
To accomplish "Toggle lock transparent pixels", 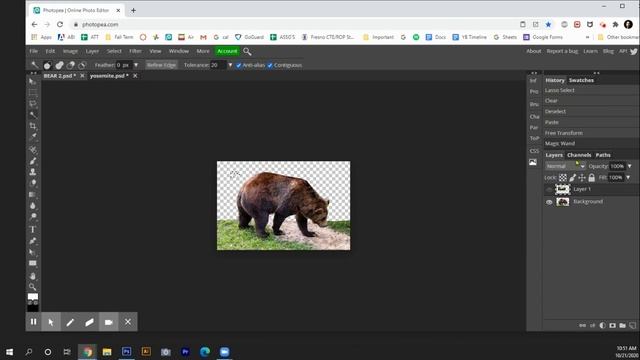I will pos(563,178).
